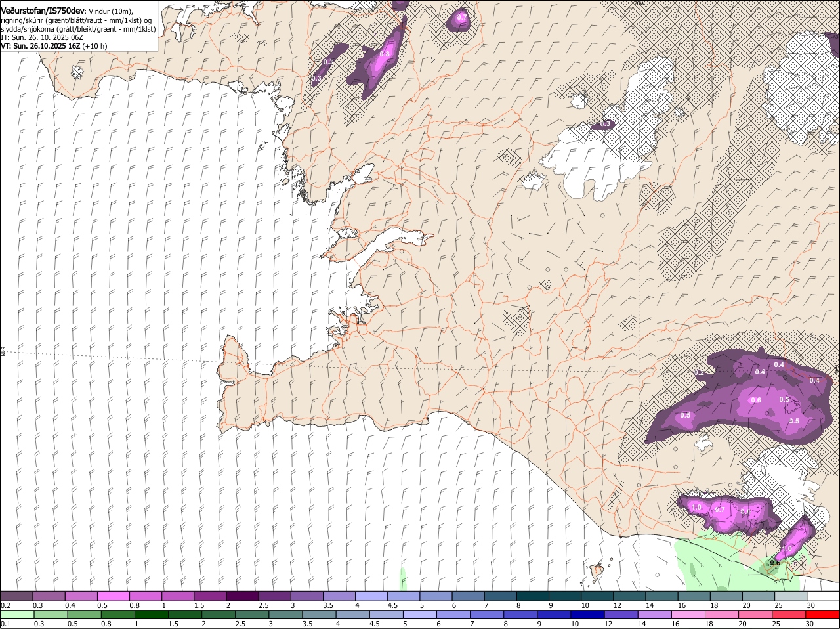Choose the light grey 25–30 snow scale swatch
Viewport: 840px width, 629px height.
pos(791,596)
